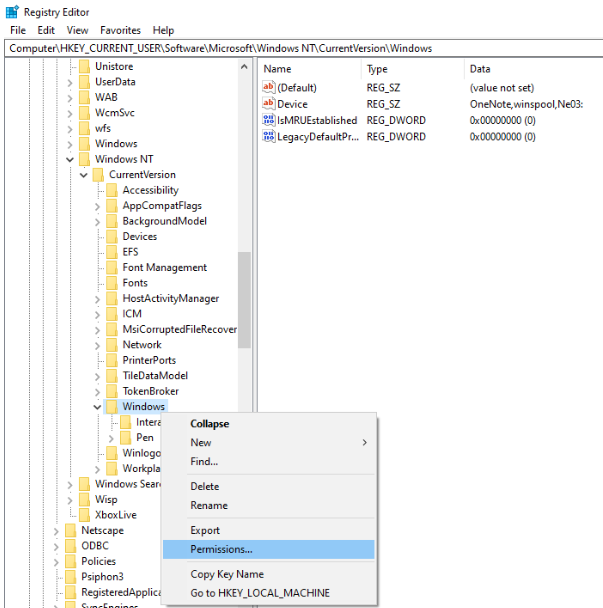
Task: Click the Policies folder icon
Action: click(70, 561)
